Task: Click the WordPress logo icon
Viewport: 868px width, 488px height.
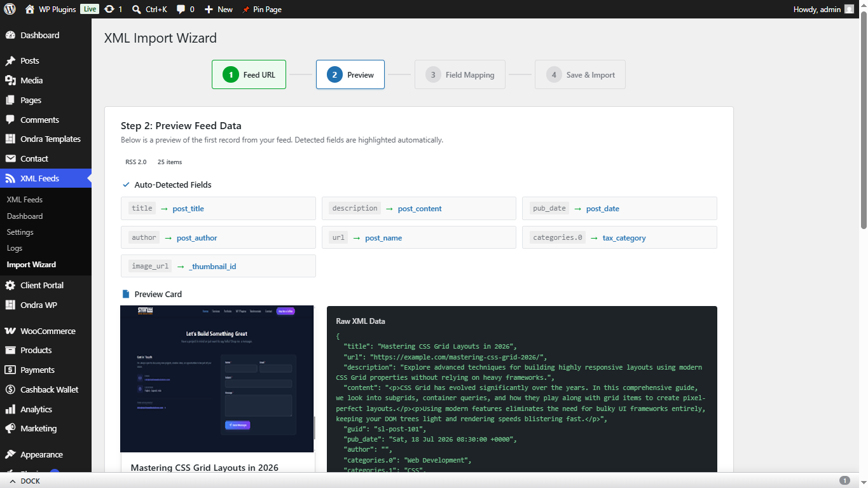Action: click(10, 9)
